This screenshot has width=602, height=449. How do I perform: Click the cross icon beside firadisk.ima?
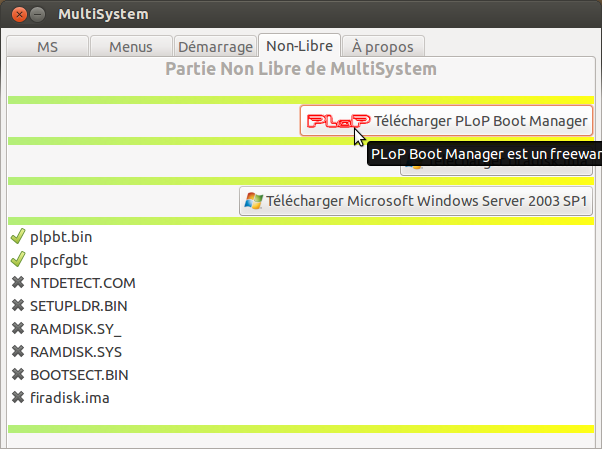pos(18,398)
